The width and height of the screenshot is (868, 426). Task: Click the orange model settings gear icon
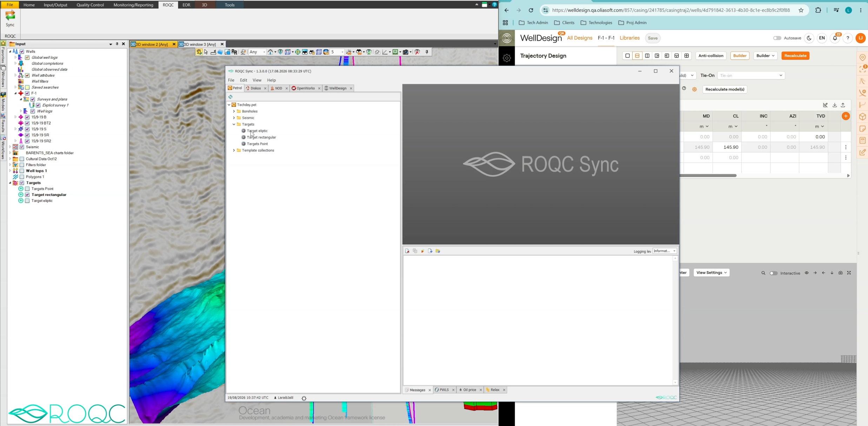coord(694,89)
